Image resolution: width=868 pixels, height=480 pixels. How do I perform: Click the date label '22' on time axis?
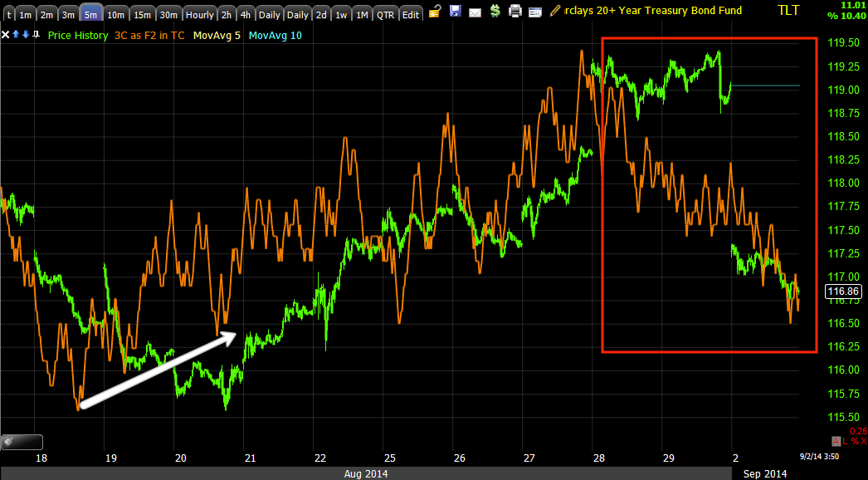(320, 458)
